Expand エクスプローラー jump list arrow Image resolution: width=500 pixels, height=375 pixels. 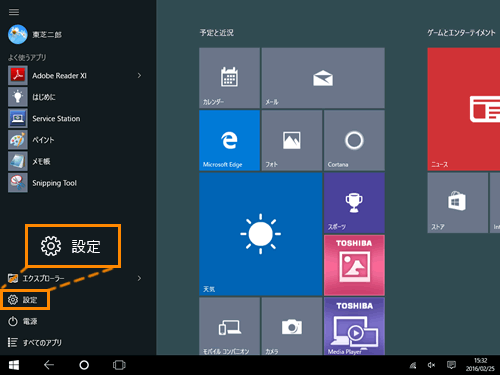tap(139, 278)
